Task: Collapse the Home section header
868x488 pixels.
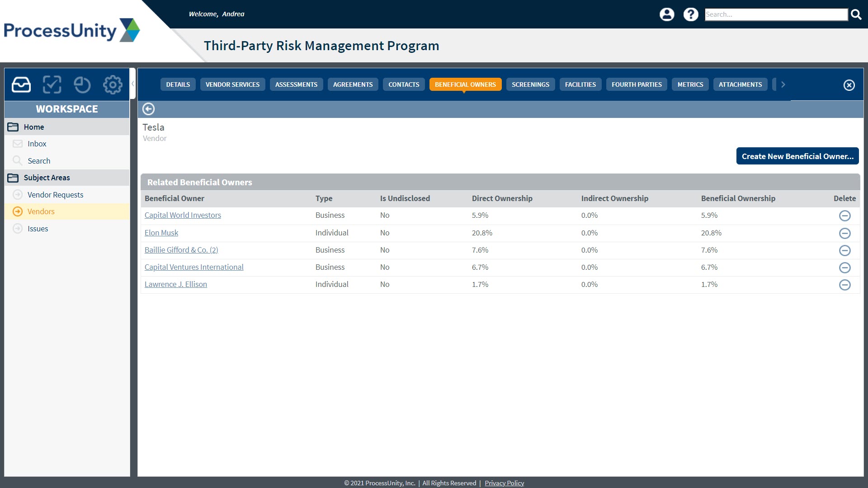Action: pos(67,127)
